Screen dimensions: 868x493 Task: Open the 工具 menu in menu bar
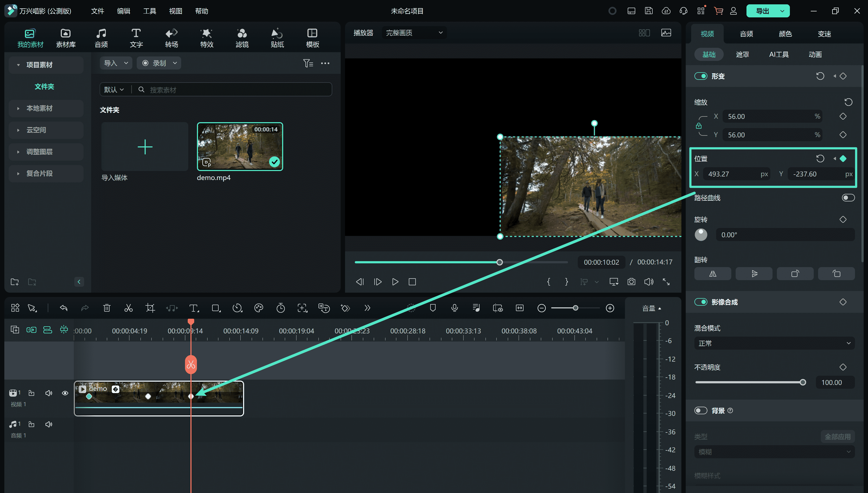tap(149, 11)
